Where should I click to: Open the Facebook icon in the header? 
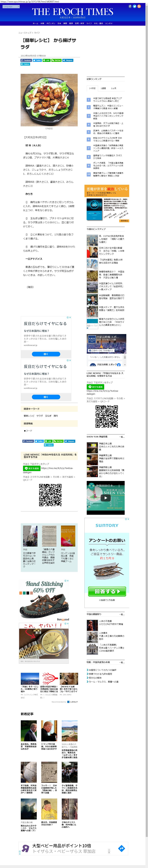click(x=130, y=6)
